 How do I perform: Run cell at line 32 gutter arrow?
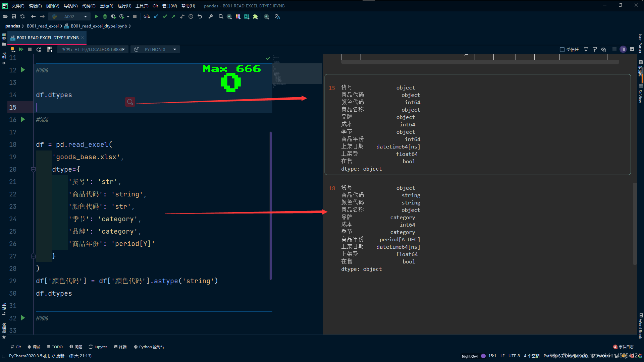[23, 318]
